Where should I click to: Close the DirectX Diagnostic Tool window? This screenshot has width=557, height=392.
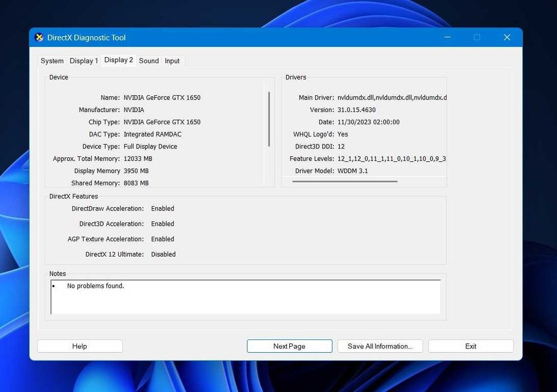[x=507, y=38]
